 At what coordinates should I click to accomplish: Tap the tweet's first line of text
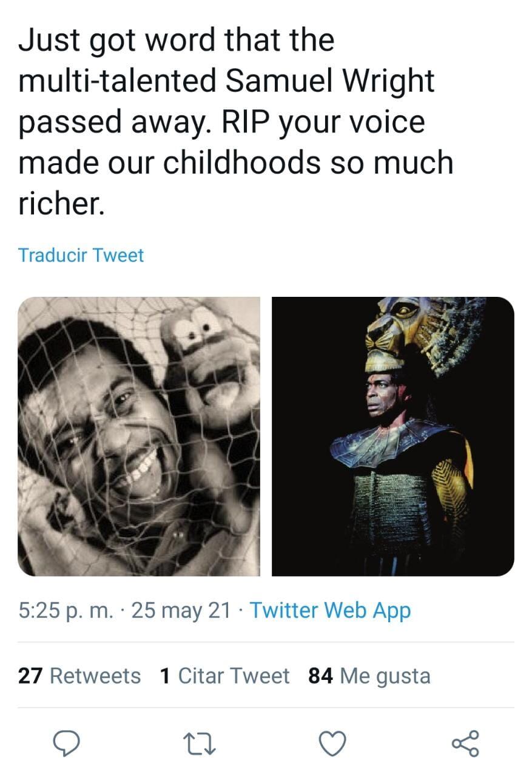tap(176, 40)
